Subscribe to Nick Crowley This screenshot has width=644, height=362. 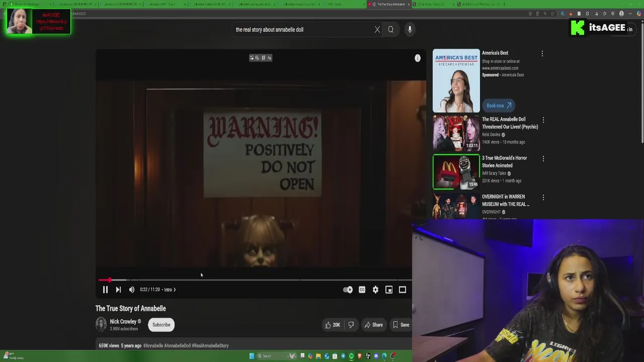point(162,325)
